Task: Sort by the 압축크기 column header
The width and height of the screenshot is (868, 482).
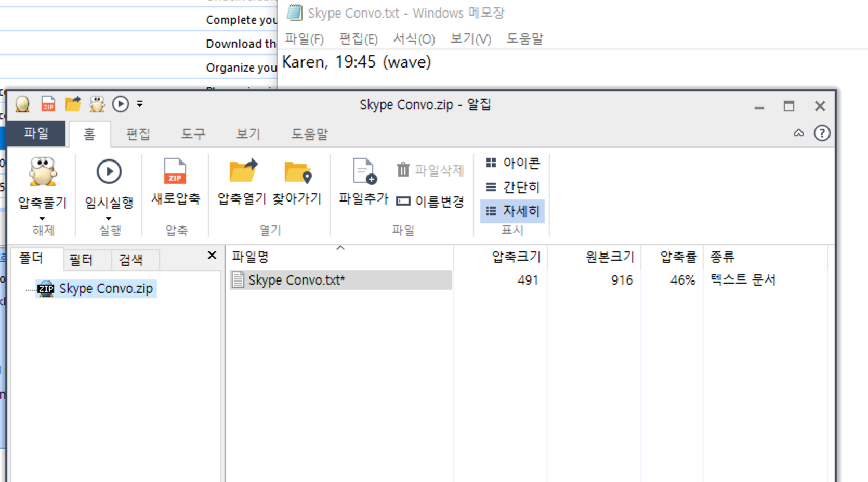Action: [x=501, y=256]
